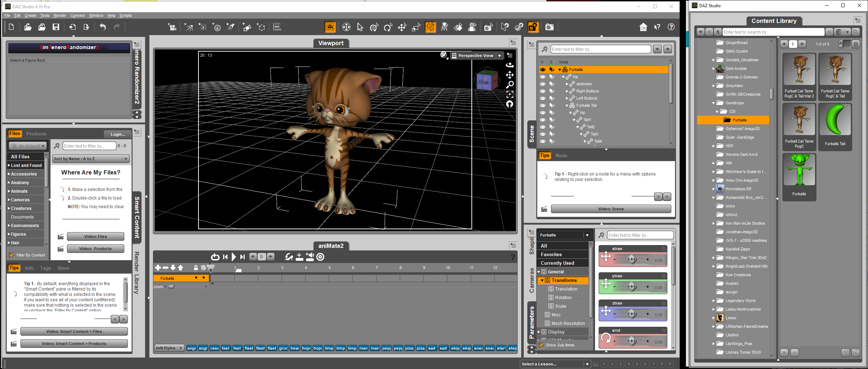Click the Login button

[118, 134]
